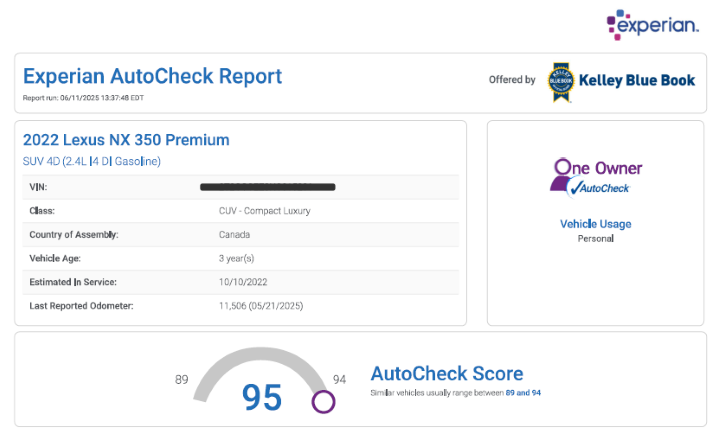Click the Experian AutoCheck Report heading

[152, 76]
